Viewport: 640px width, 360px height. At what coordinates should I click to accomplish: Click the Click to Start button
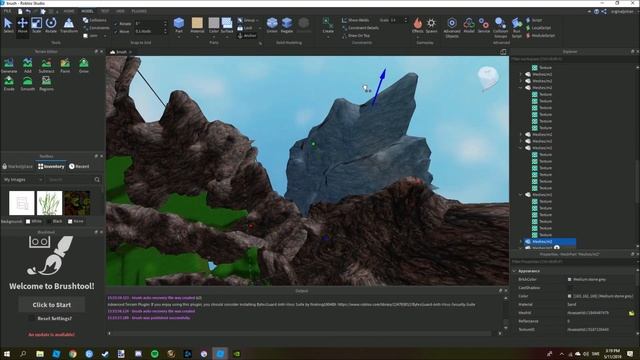pyautogui.click(x=52, y=305)
